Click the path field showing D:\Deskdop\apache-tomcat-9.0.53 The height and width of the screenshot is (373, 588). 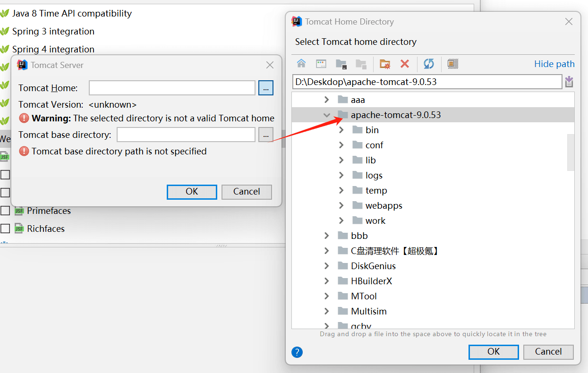pos(427,82)
